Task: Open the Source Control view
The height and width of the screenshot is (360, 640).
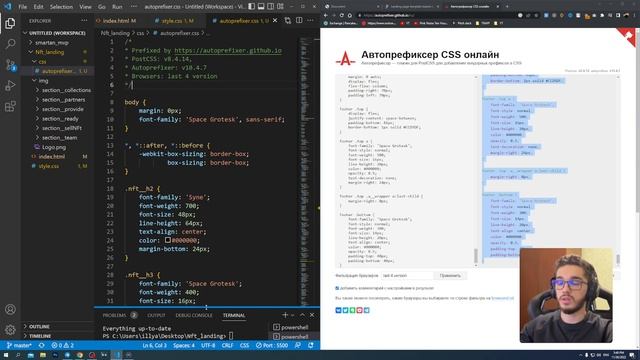Action: 10,64
